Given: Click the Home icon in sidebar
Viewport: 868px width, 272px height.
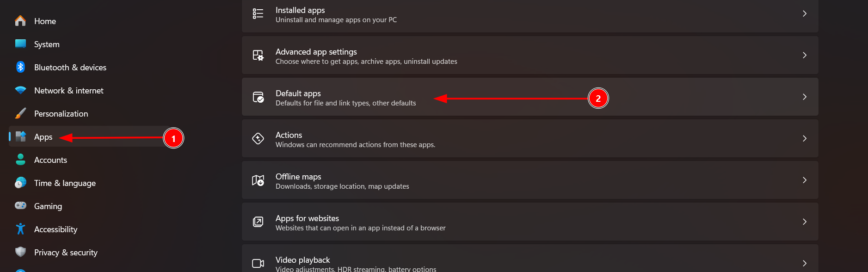Looking at the screenshot, I should [20, 21].
